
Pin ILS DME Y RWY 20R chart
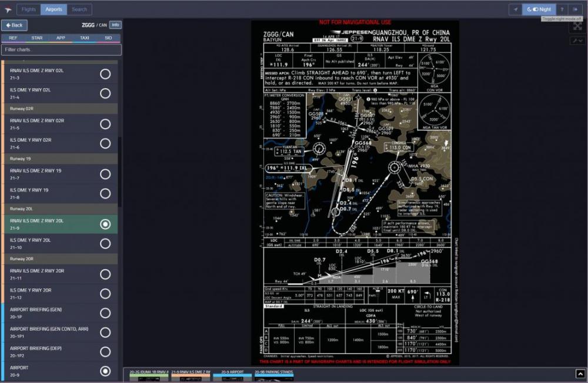coord(105,294)
